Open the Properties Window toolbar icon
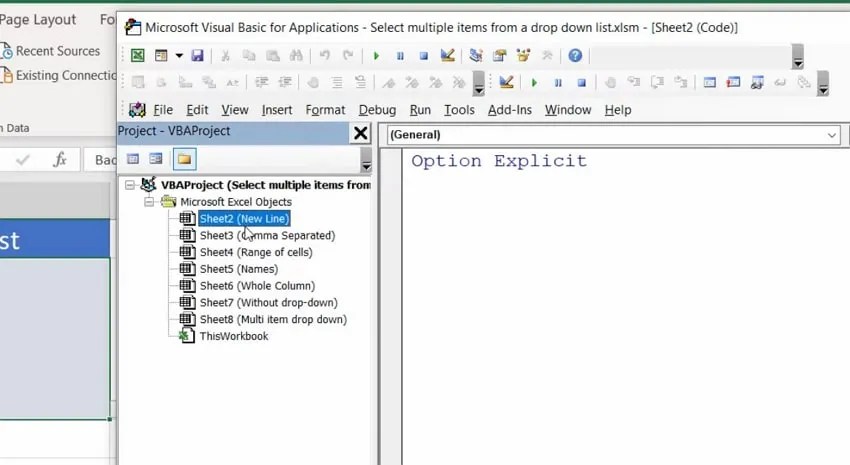This screenshot has width=850, height=465. click(x=499, y=55)
